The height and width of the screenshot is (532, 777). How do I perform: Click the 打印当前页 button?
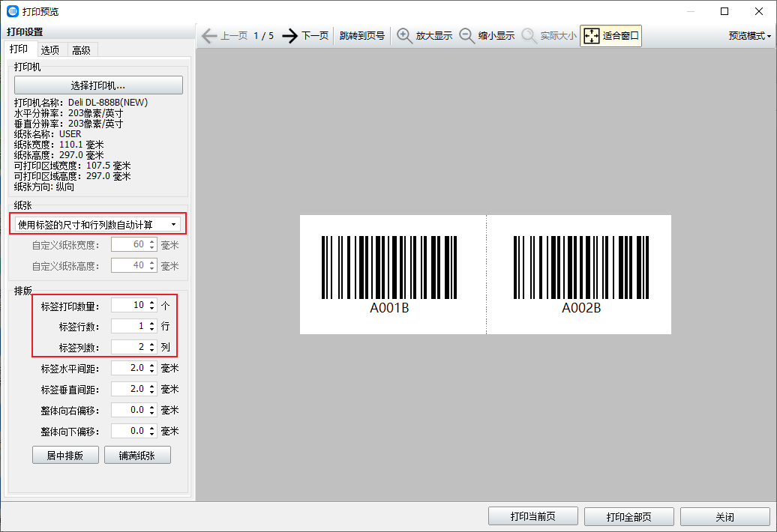pyautogui.click(x=533, y=517)
